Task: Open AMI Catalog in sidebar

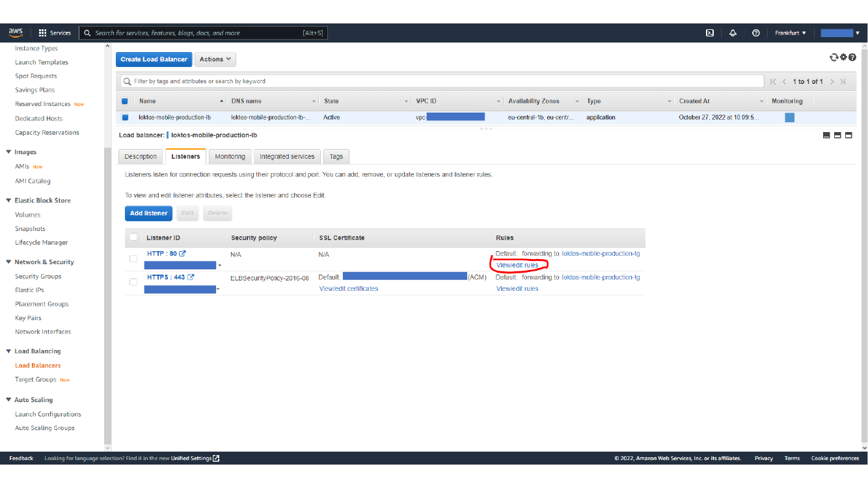Action: [33, 182]
